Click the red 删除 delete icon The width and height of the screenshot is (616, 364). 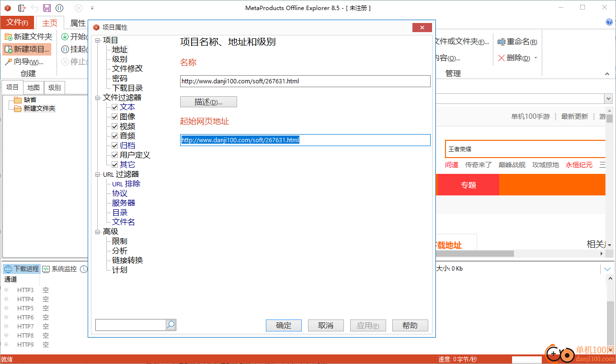pyautogui.click(x=502, y=58)
